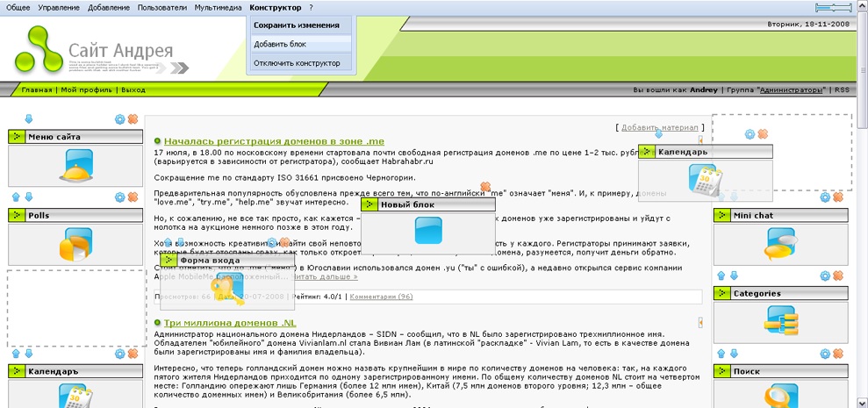Select Добавить блок from the Конструктор menu
This screenshot has height=408, width=868.
pos(274,44)
